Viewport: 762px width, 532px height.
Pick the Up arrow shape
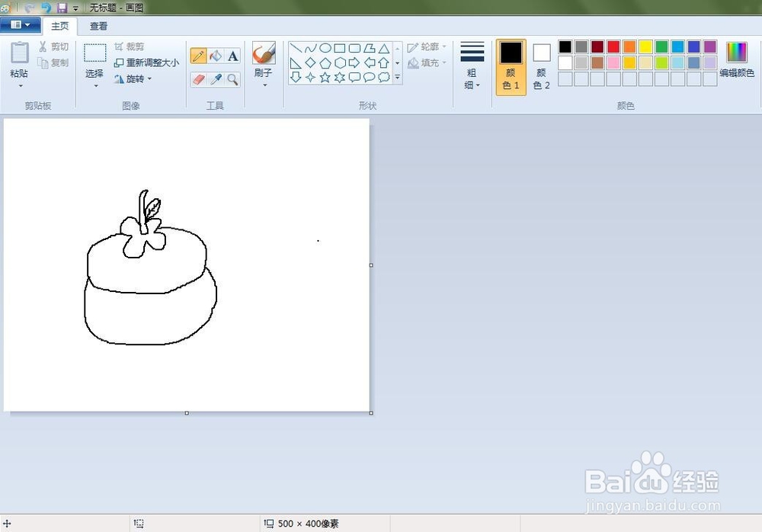[384, 62]
